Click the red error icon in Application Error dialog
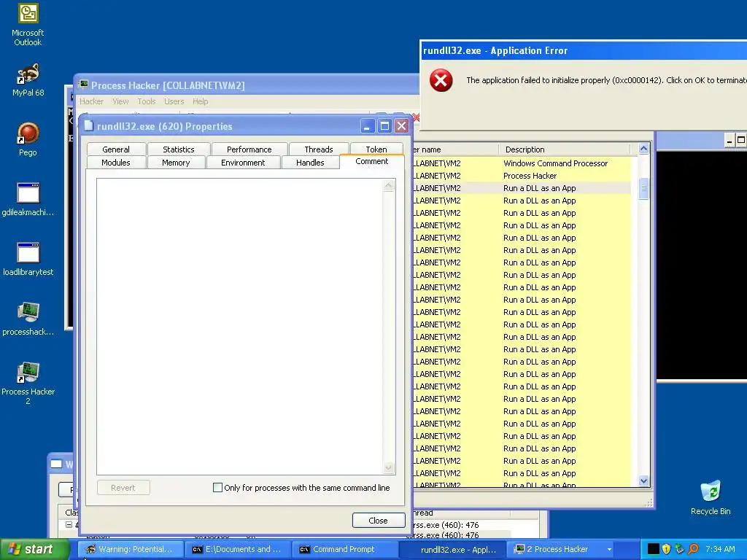This screenshot has width=747, height=560. click(441, 80)
